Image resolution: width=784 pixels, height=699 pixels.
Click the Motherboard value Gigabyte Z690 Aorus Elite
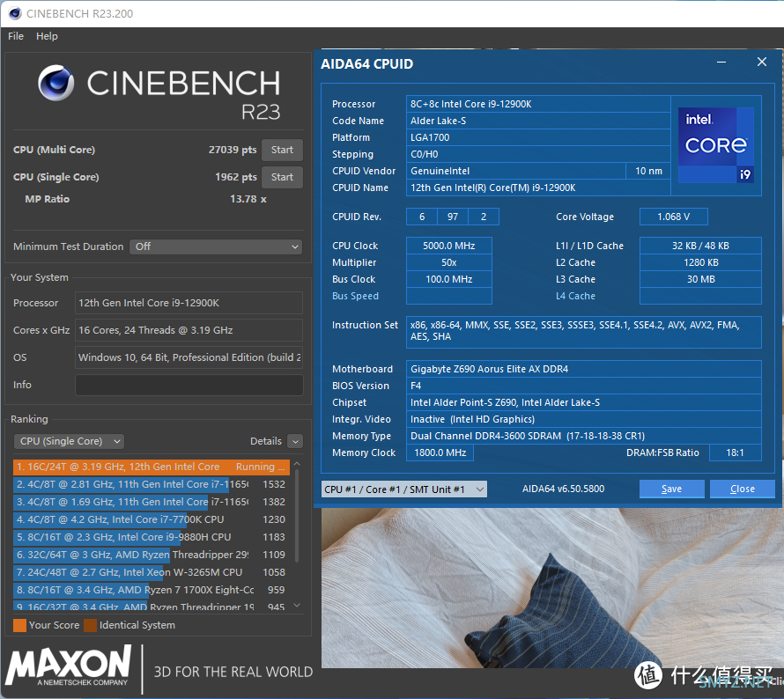tap(583, 369)
